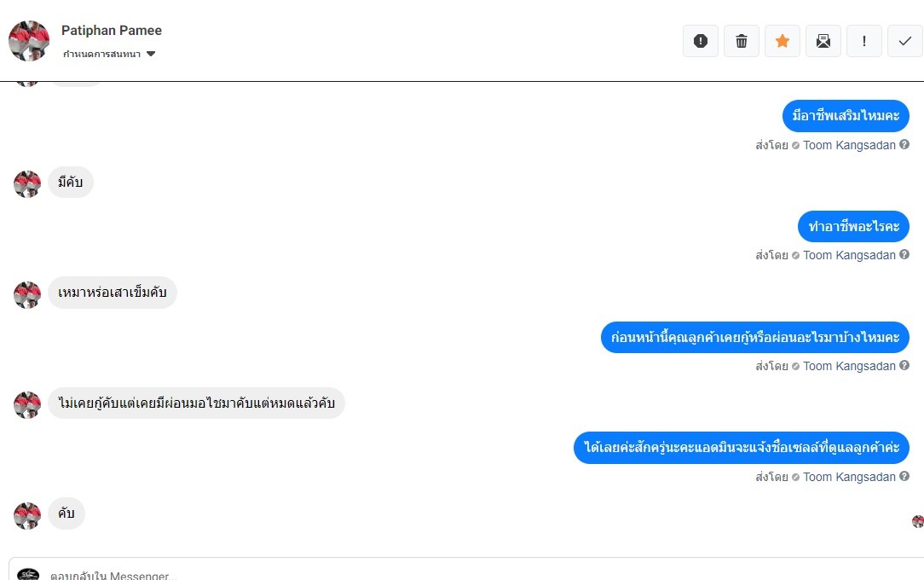
Task: Click Patiphan Pamee's header profile picture
Action: click(x=29, y=41)
